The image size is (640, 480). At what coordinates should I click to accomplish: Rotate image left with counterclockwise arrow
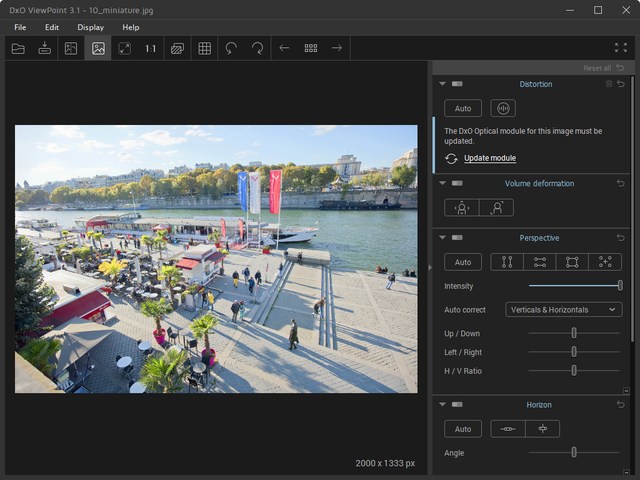tap(231, 48)
